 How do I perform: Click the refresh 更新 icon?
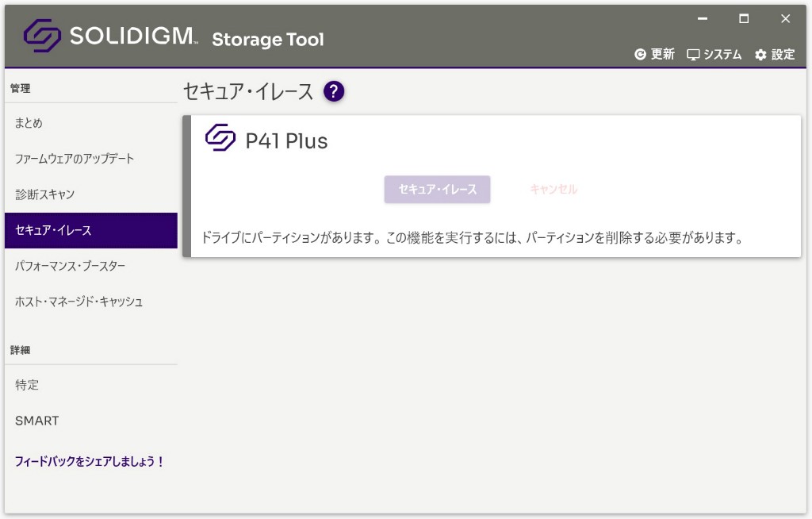(x=641, y=55)
